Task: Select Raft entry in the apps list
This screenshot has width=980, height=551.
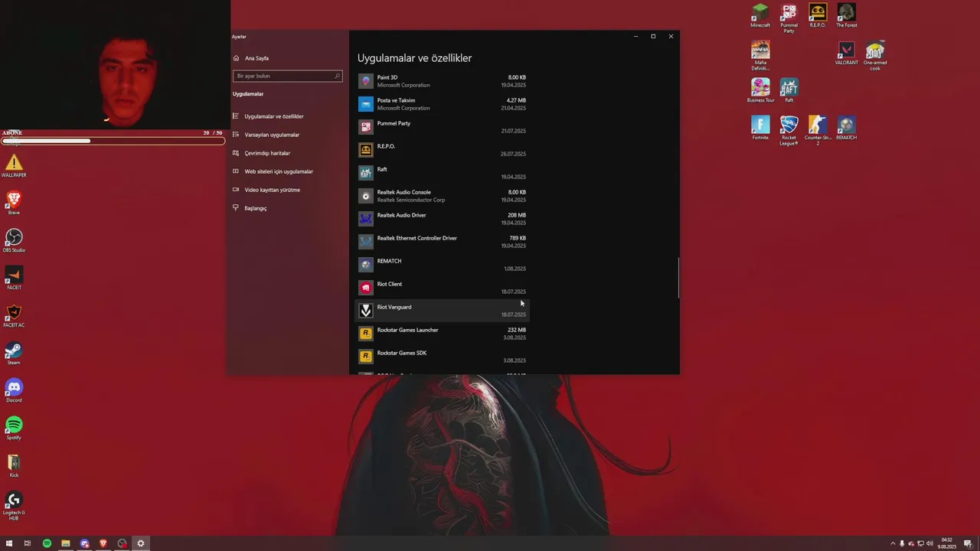Action: pos(443,173)
